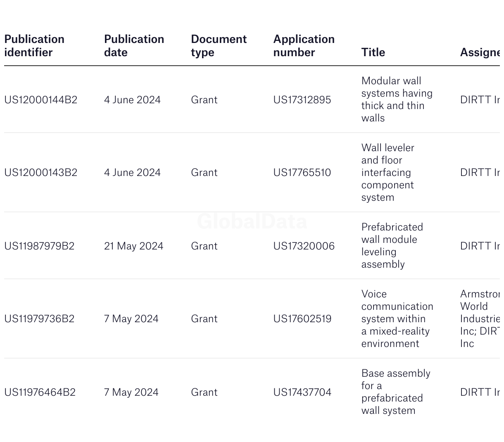The width and height of the screenshot is (504, 442).
Task: Open patent US11976464B2
Action: 40,392
